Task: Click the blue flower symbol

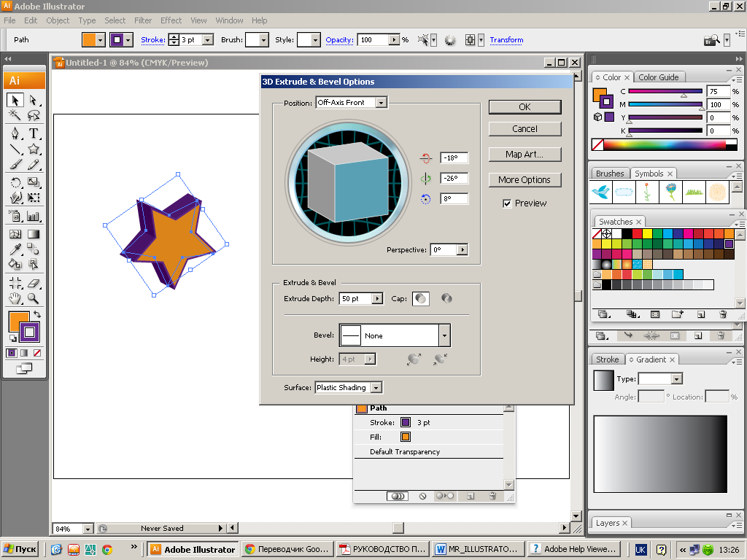Action: pos(671,192)
